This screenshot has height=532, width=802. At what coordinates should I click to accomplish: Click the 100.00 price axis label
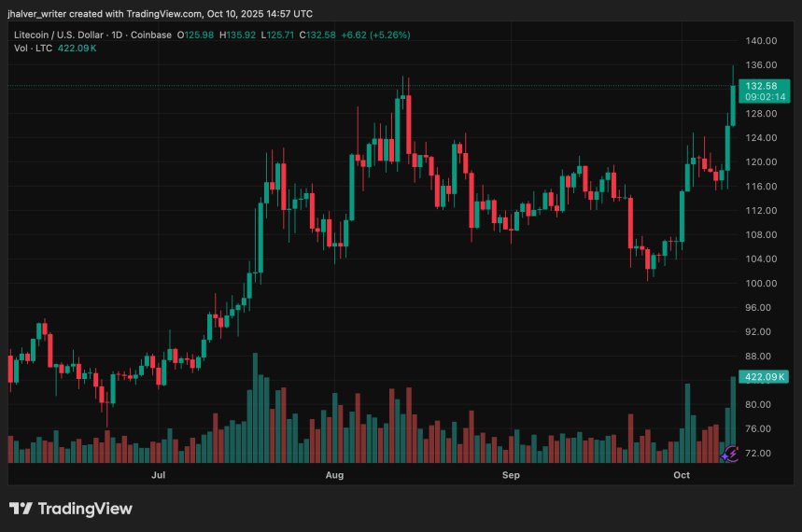tap(762, 284)
